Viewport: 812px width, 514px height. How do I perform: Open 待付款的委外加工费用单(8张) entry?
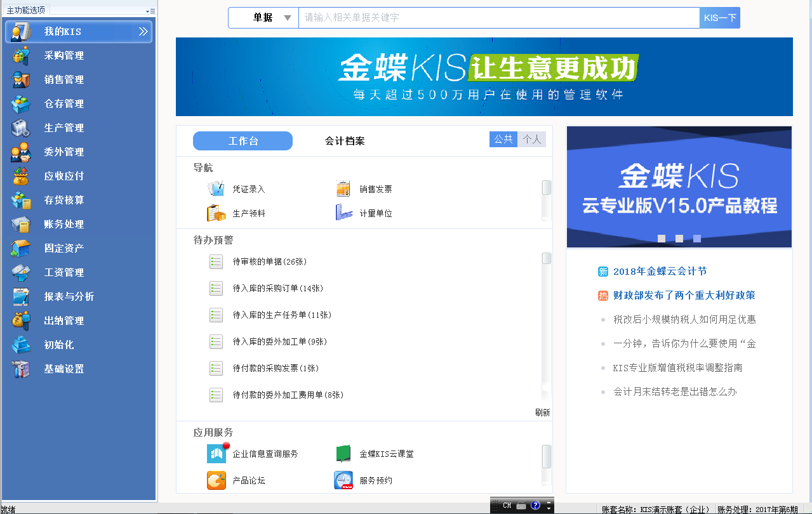tap(288, 395)
